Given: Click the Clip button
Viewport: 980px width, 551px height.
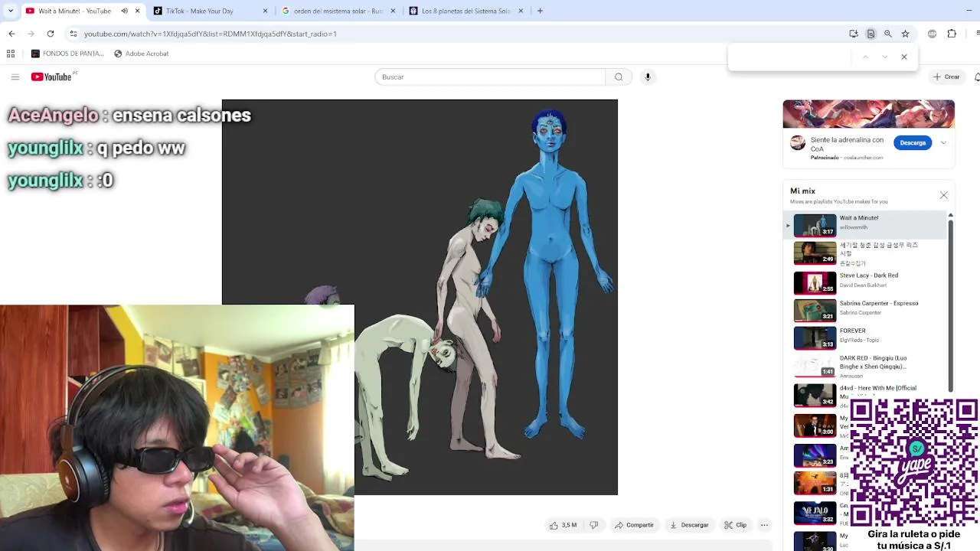Looking at the screenshot, I should coord(736,525).
